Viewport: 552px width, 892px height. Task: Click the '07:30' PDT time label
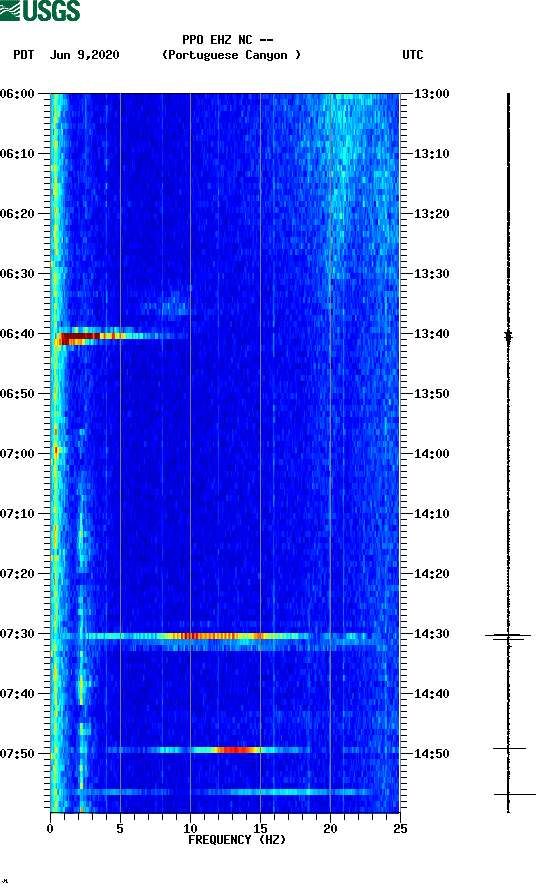[x=18, y=634]
